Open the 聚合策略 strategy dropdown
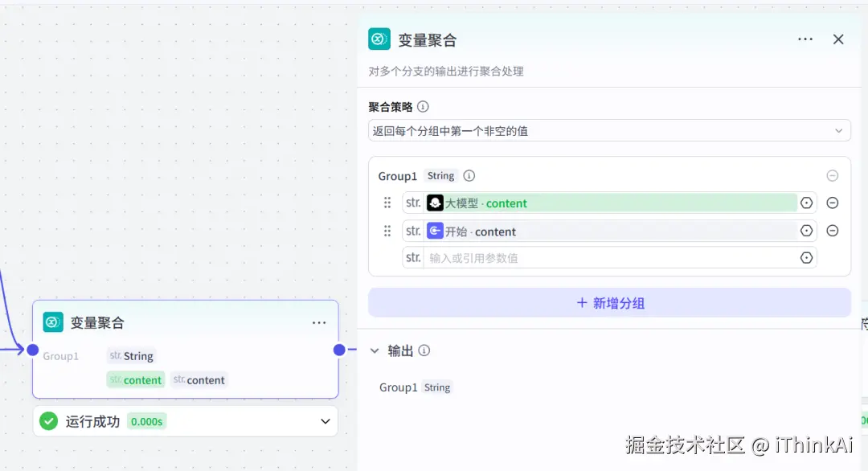The width and height of the screenshot is (868, 471). (609, 129)
